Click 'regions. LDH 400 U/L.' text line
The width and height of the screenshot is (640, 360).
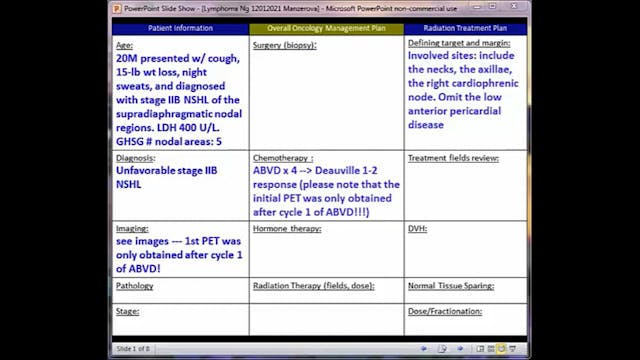168,128
